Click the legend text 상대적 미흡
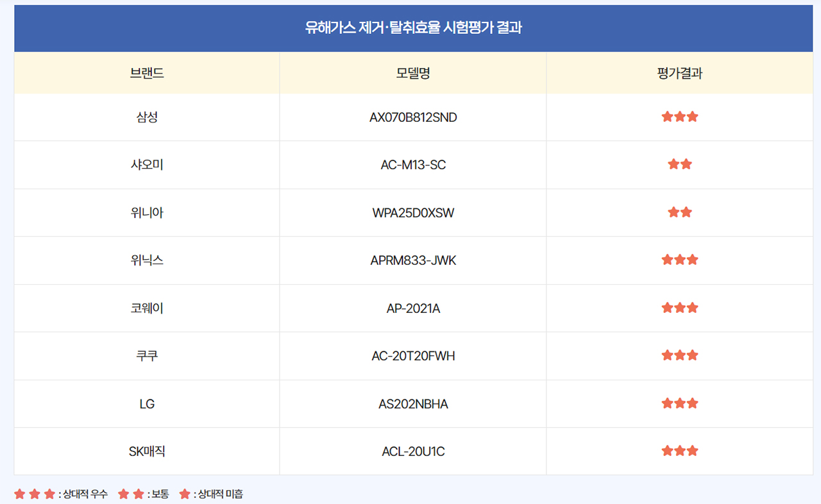 pos(220,494)
